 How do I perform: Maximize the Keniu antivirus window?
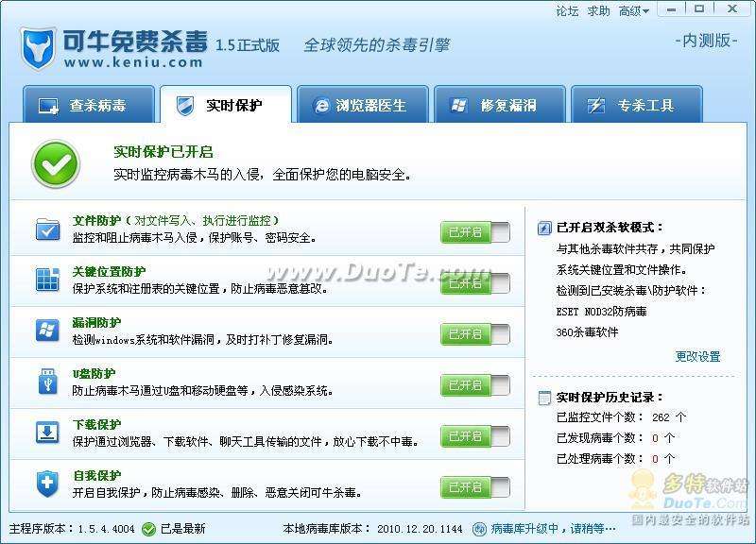699,9
